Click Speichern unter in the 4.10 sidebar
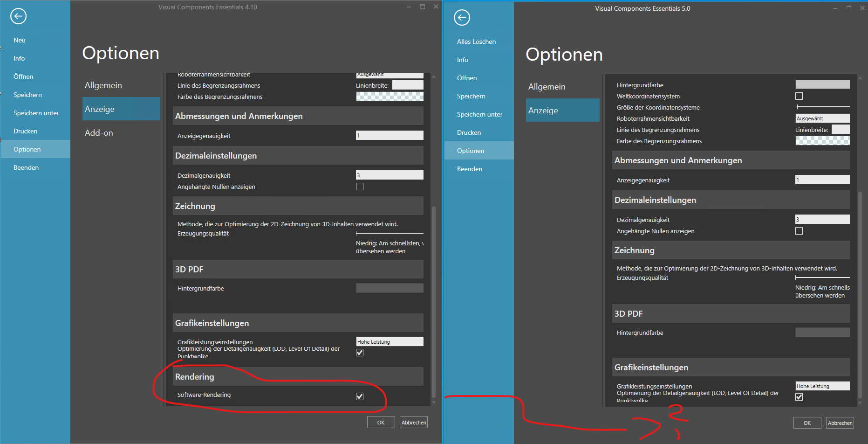The image size is (868, 444). tap(36, 113)
